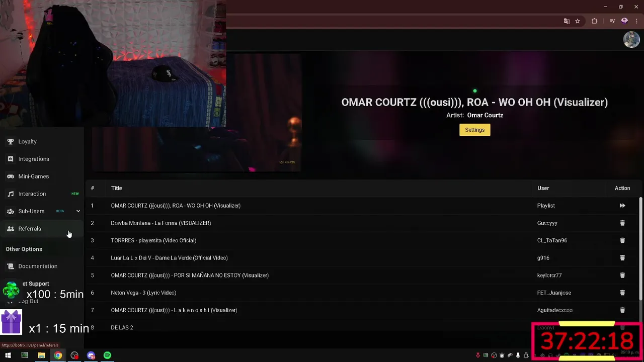Remove TORRRES - playersita from the queue
644x362 pixels.
click(622, 240)
